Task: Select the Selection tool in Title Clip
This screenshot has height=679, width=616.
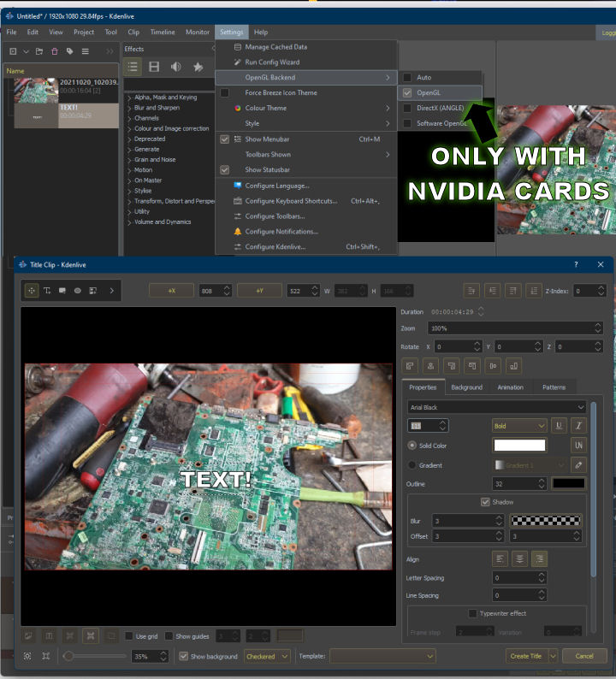Action: tap(32, 291)
